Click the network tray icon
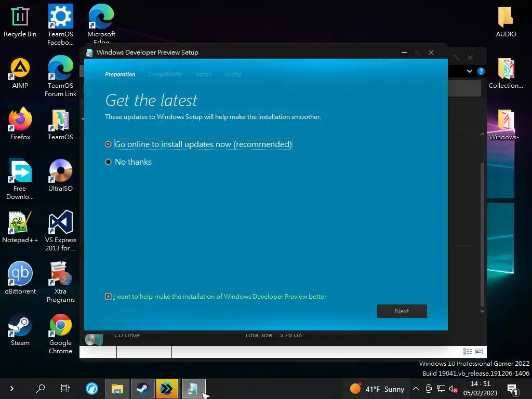This screenshot has width=532, height=399. (441, 389)
